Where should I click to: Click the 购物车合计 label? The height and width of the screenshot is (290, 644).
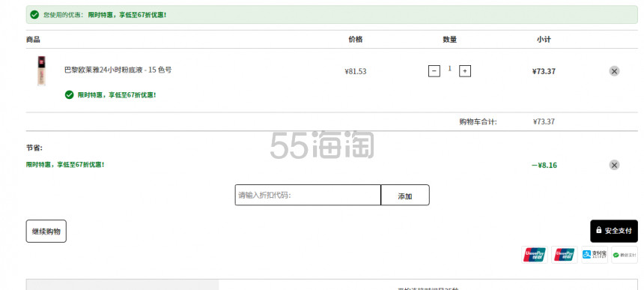(x=478, y=121)
